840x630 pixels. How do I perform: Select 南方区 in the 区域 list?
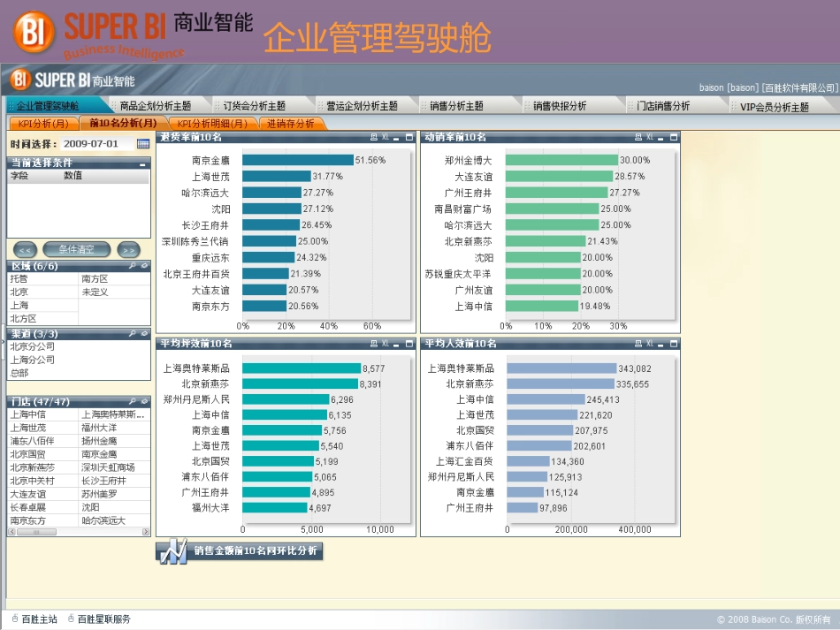click(115, 279)
